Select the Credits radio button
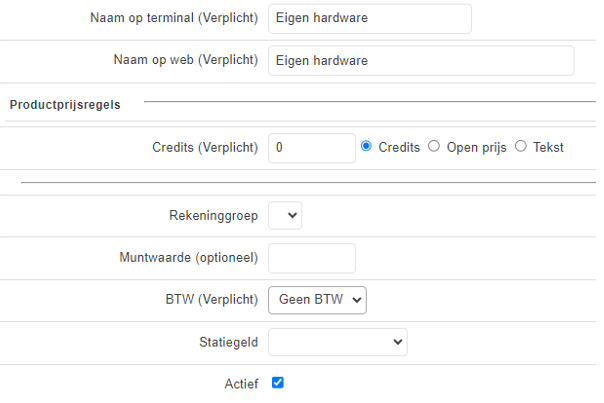The width and height of the screenshot is (604, 403). 366,146
